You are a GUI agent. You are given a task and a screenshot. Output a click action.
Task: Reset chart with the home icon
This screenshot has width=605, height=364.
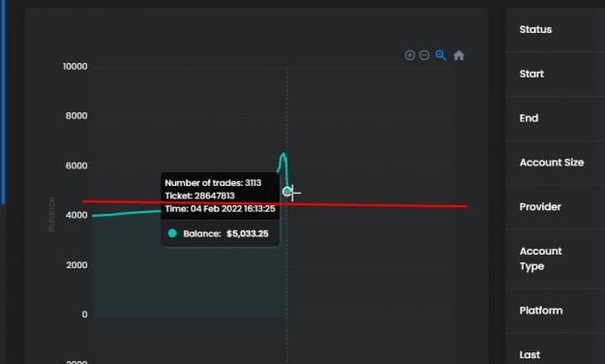[459, 55]
